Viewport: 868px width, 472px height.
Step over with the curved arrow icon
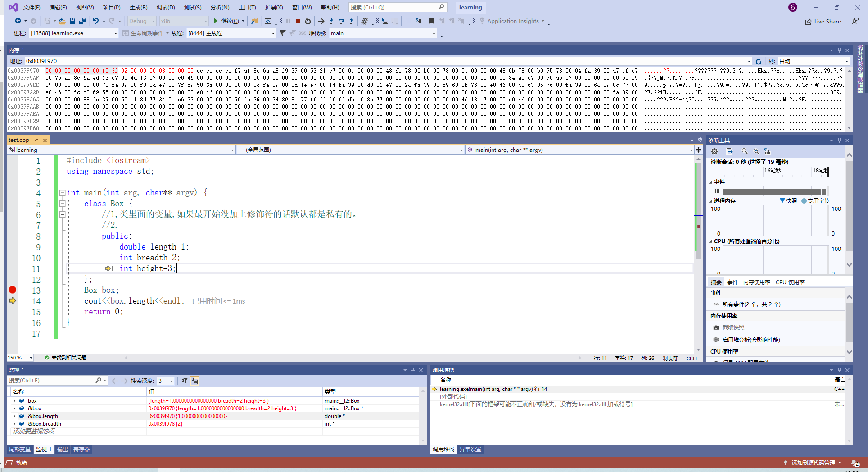(x=341, y=21)
